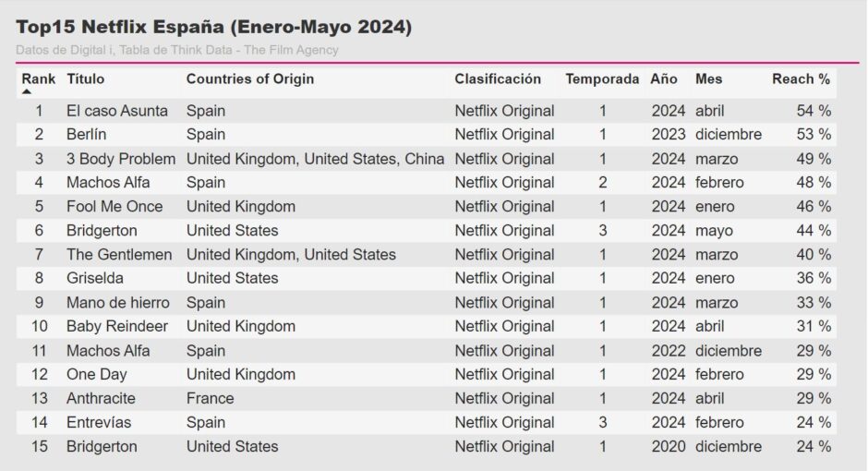Image resolution: width=868 pixels, height=471 pixels.
Task: Select Mano de hierro title cell
Action: [118, 303]
